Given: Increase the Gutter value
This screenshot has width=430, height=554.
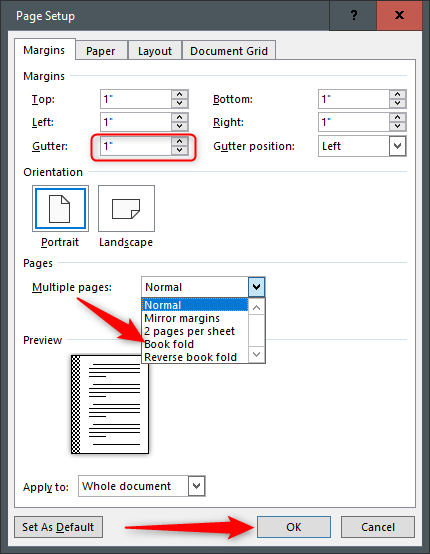Looking at the screenshot, I should pyautogui.click(x=179, y=141).
